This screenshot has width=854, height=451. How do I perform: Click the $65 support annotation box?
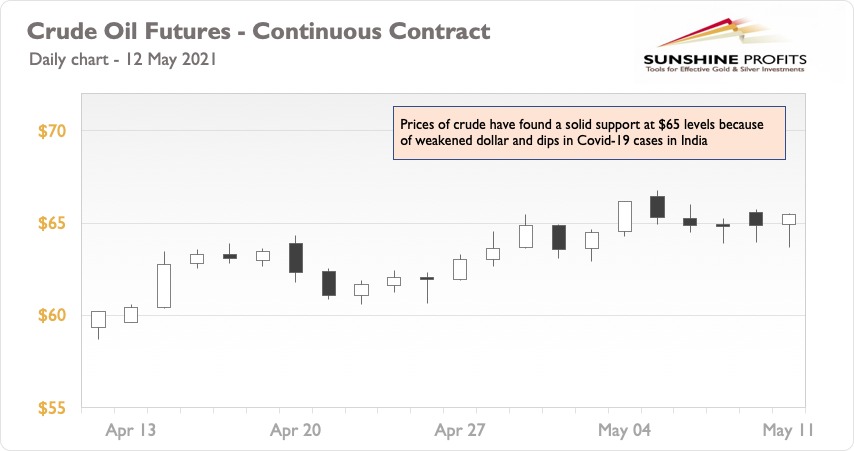589,133
